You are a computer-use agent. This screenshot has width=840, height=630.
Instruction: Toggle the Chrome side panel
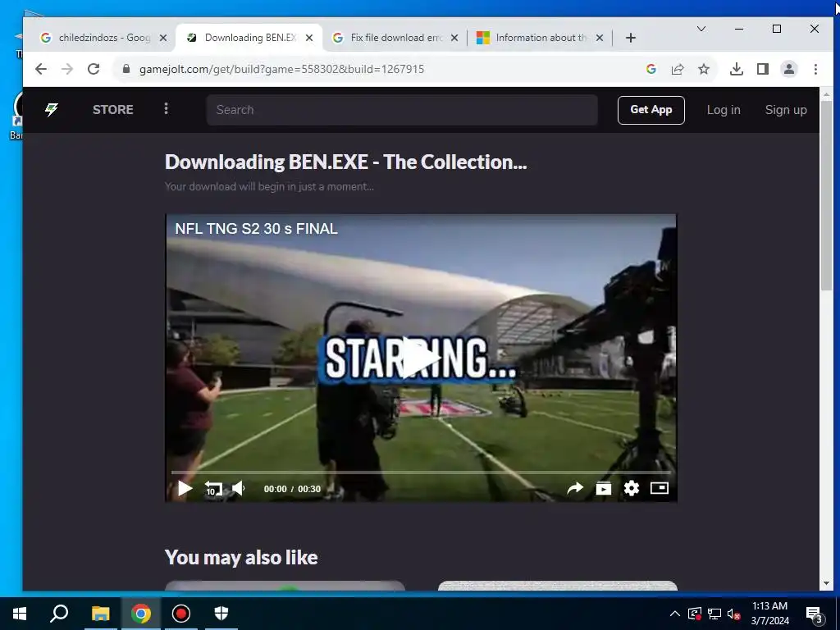[762, 69]
